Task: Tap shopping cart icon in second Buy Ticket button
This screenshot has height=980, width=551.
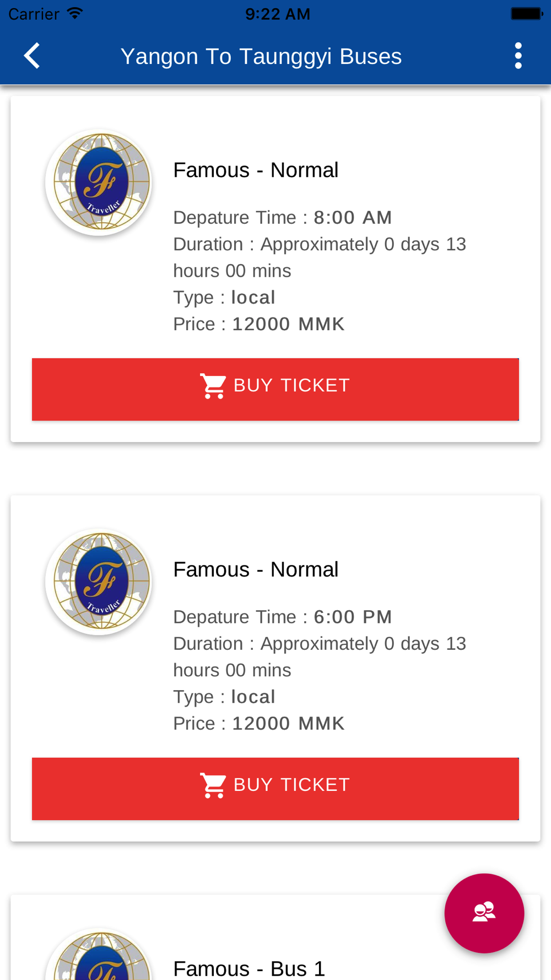Action: [x=213, y=785]
